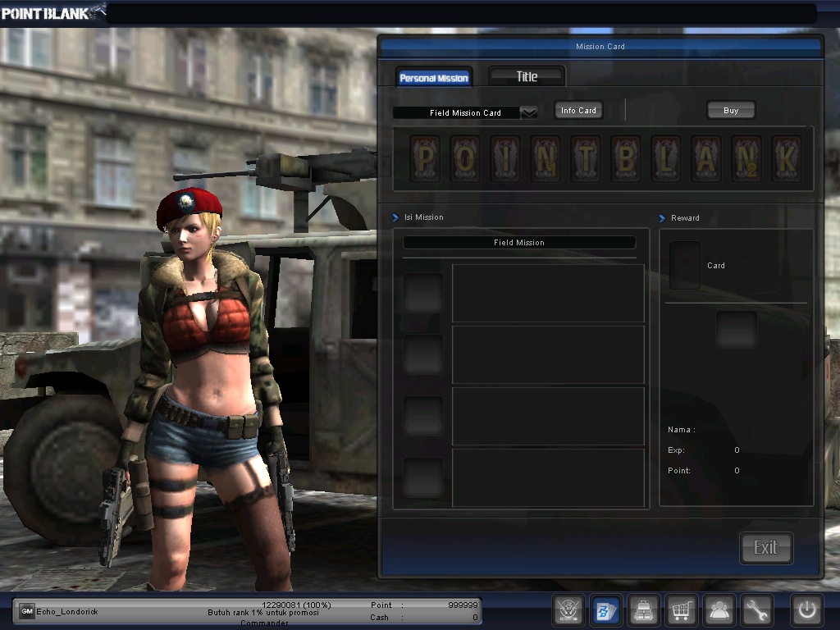The height and width of the screenshot is (630, 840).
Task: Select the letter T mission card
Action: tap(586, 158)
